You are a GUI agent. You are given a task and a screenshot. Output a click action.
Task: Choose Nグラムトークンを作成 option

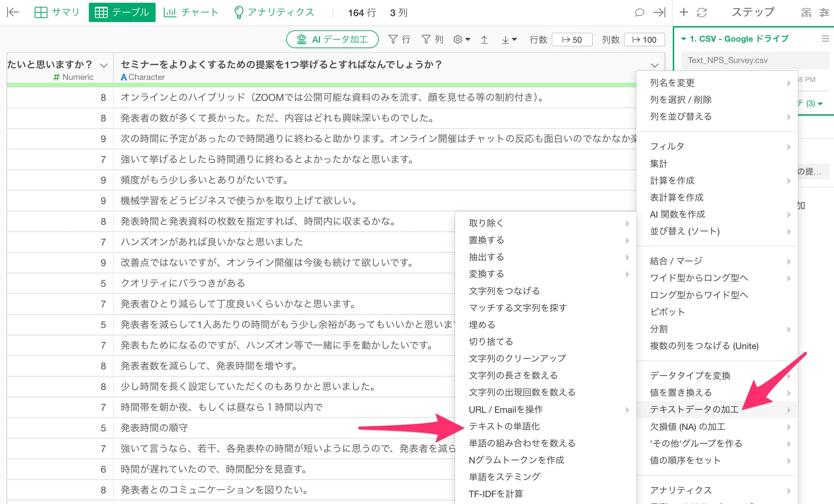(x=546, y=460)
